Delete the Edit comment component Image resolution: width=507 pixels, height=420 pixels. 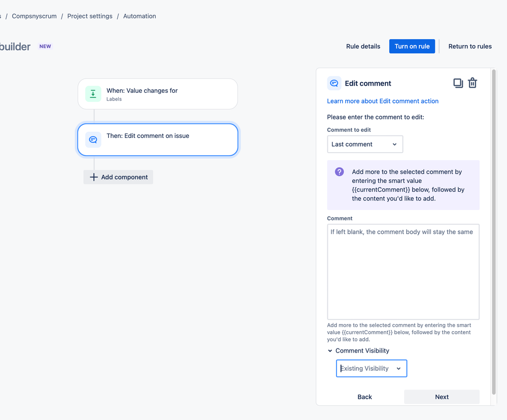[472, 83]
